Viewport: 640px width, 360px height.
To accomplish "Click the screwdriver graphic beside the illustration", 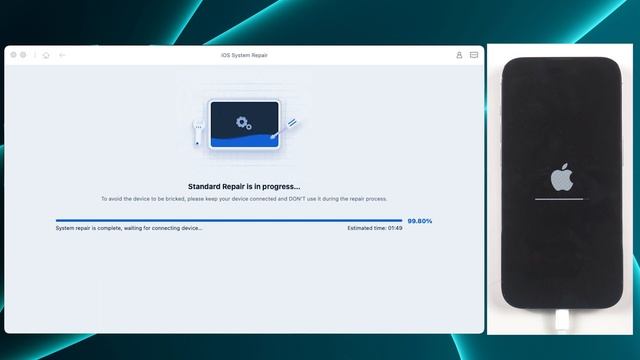I will tap(285, 128).
